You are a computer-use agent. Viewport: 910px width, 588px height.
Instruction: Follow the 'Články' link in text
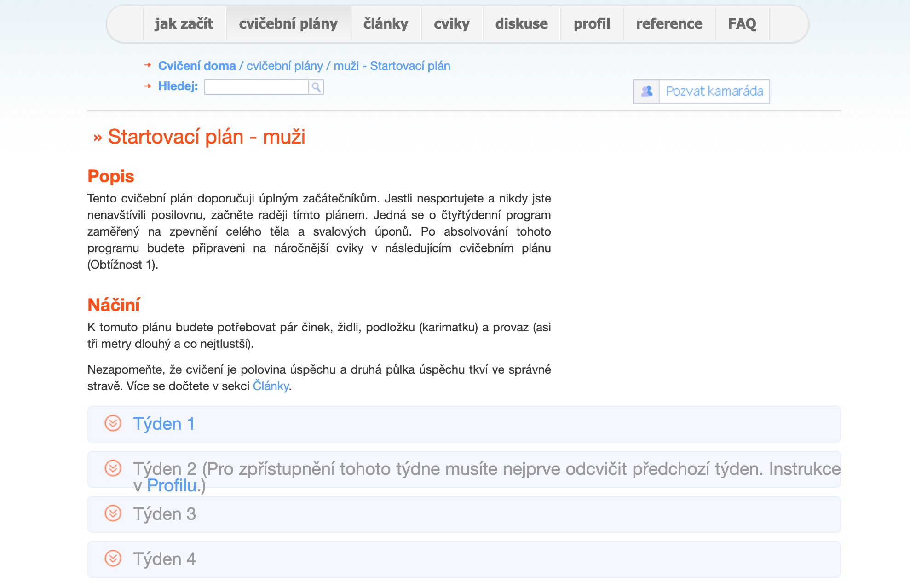pyautogui.click(x=271, y=386)
